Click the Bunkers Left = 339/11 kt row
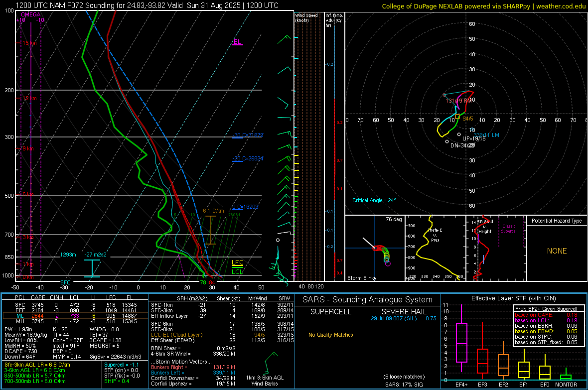 click(x=193, y=373)
